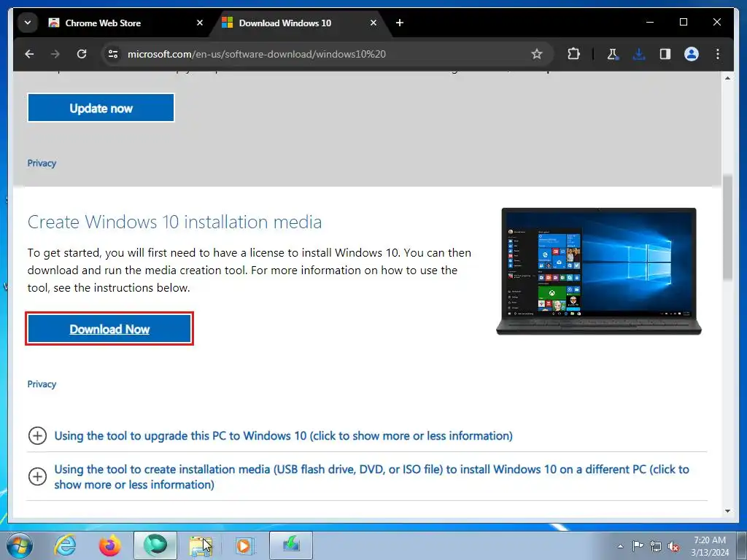The width and height of the screenshot is (747, 560).
Task: Click the Windows 10 laptop image
Action: click(x=599, y=271)
